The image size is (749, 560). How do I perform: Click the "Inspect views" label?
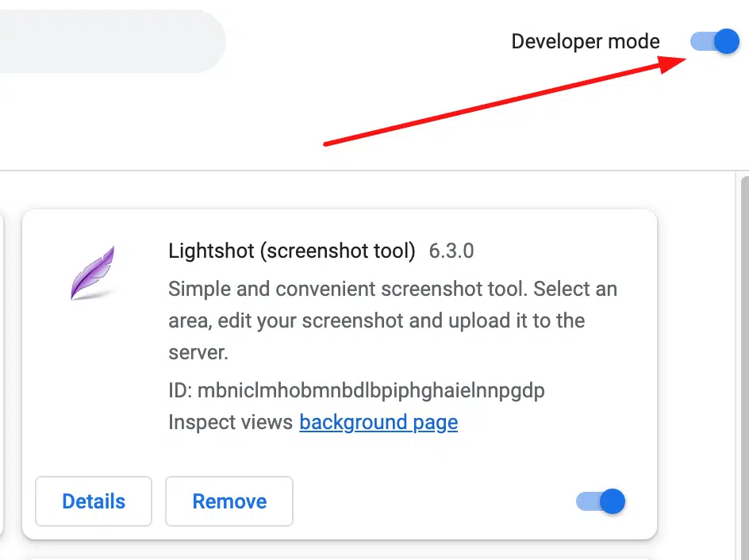230,422
